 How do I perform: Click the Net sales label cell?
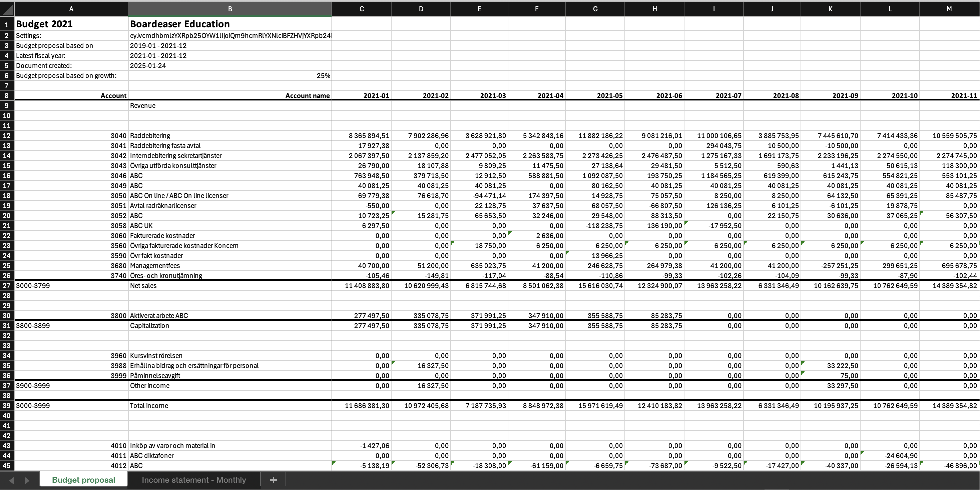point(230,285)
